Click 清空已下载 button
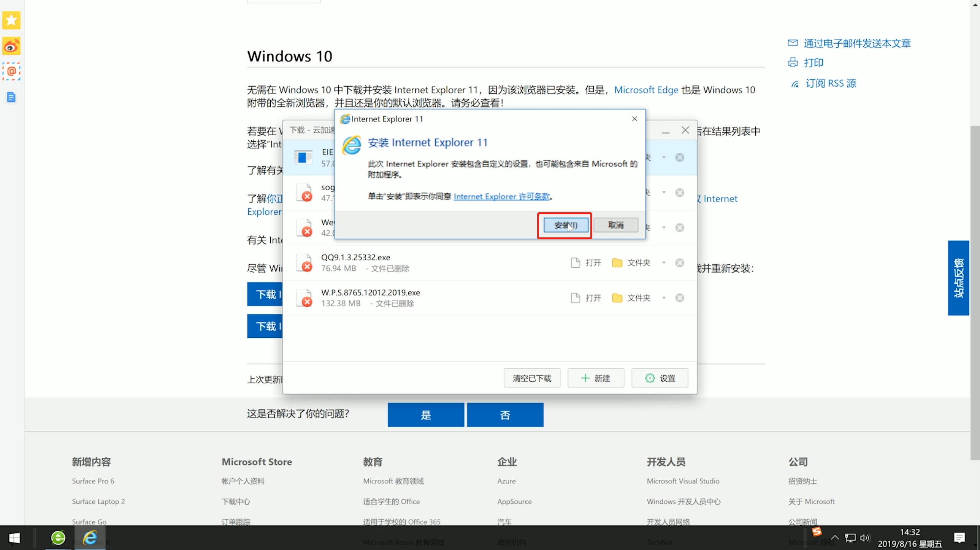Screen dimensions: 980x550 click(x=532, y=378)
